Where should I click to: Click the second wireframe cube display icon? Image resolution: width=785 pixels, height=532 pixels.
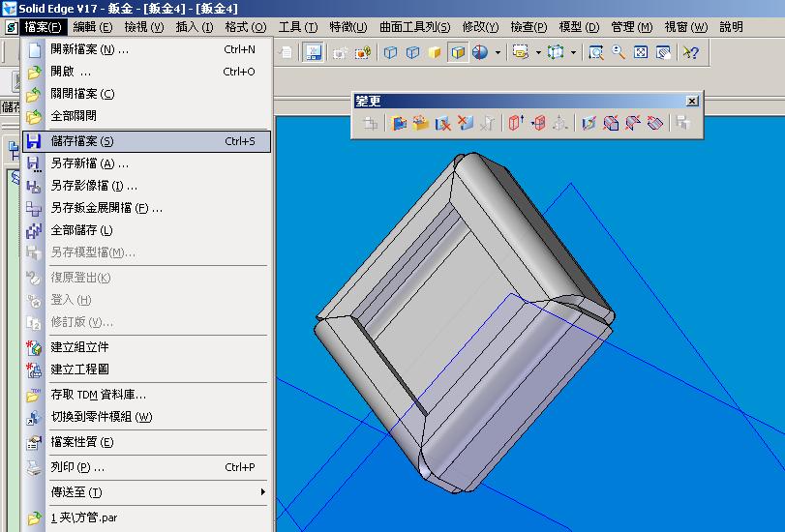coord(412,52)
